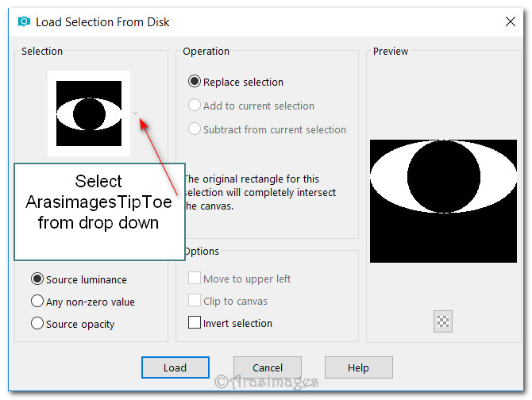Toggle the Invert selection checkbox
The height and width of the screenshot is (400, 532).
pos(194,323)
